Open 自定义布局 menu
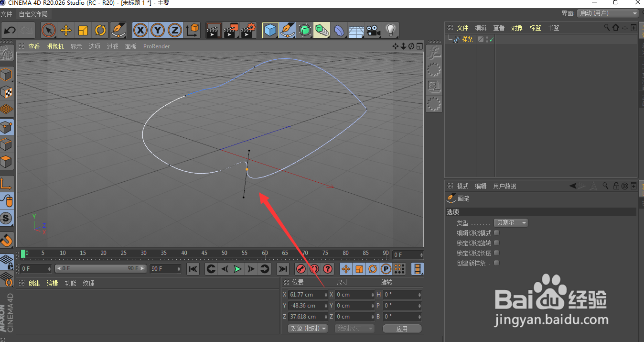The image size is (644, 342). coord(33,14)
